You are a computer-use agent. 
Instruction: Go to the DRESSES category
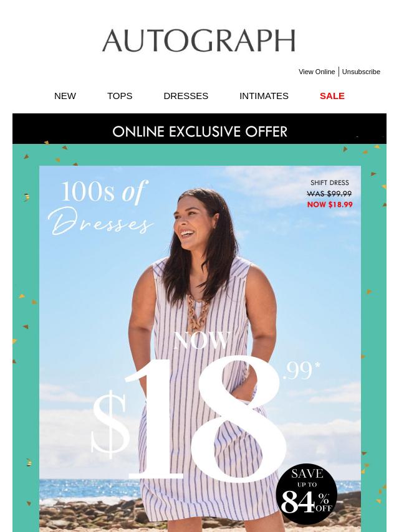point(186,96)
